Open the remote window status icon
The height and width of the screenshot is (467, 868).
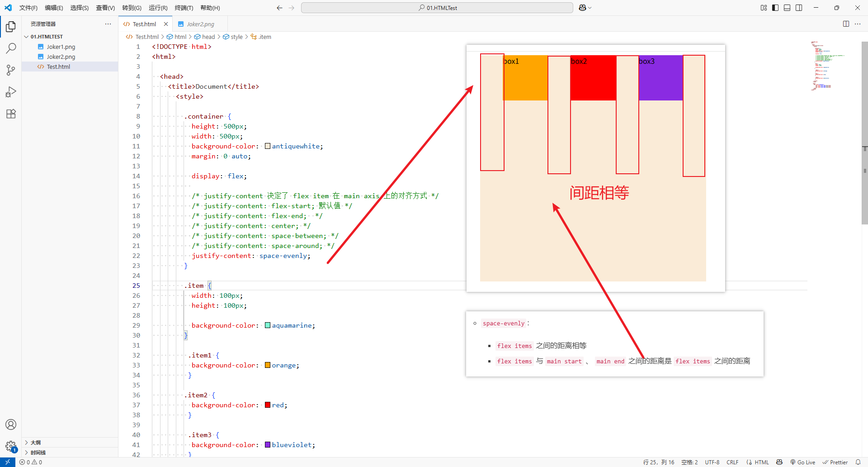click(x=8, y=462)
